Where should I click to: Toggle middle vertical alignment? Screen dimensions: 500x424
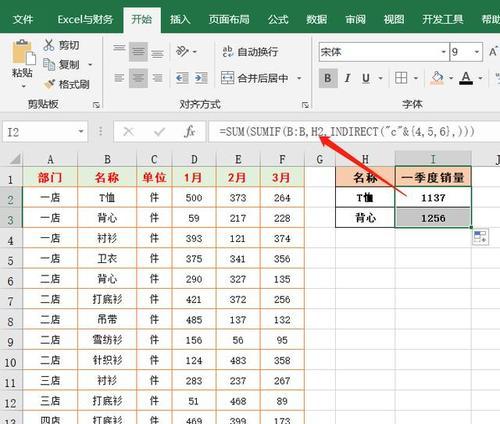(138, 51)
